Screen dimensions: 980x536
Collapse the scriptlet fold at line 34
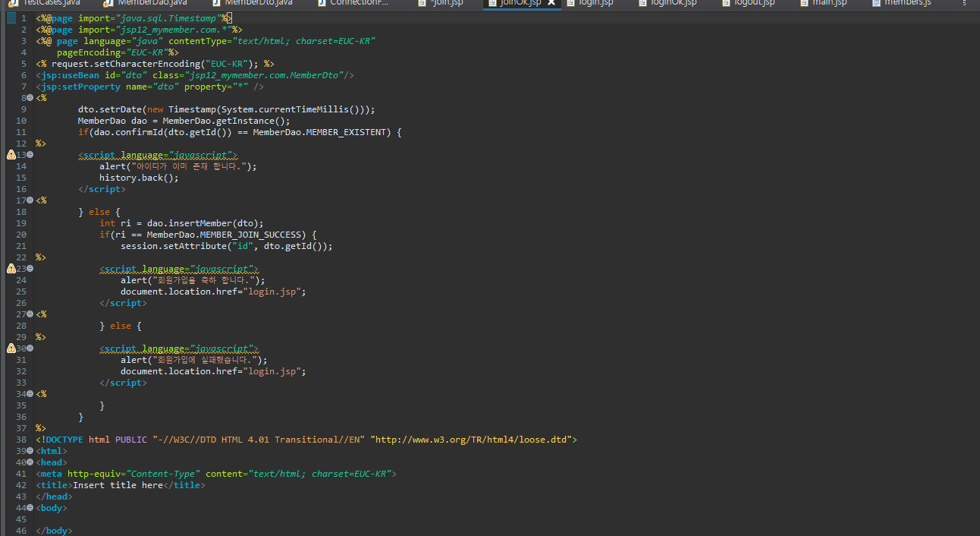[30, 394]
